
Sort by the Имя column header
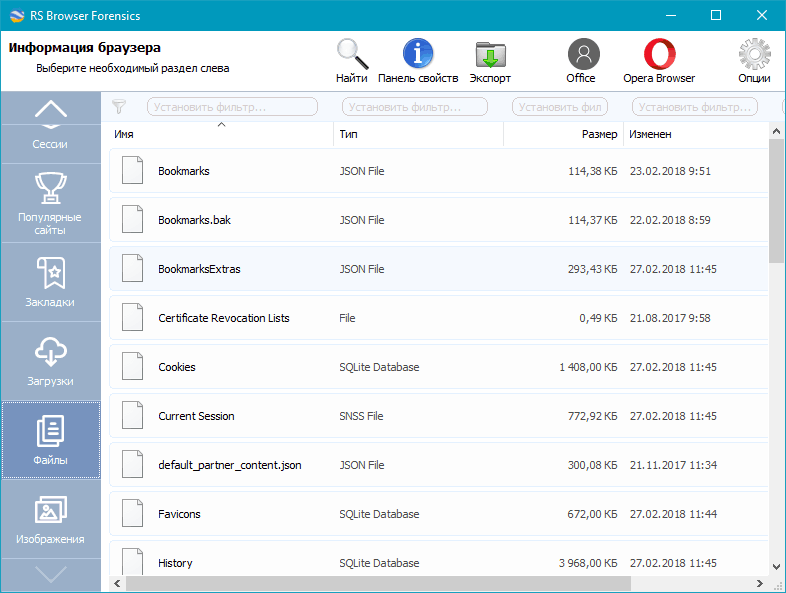click(x=221, y=134)
